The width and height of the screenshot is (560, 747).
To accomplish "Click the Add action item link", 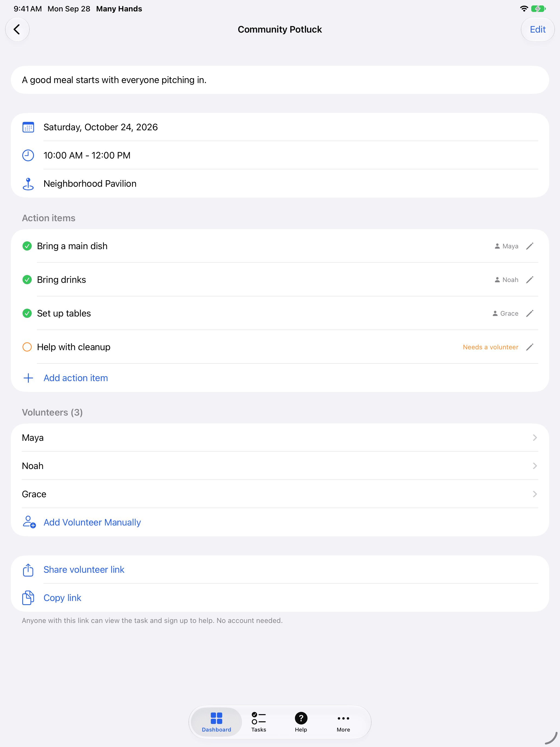I will pyautogui.click(x=76, y=378).
